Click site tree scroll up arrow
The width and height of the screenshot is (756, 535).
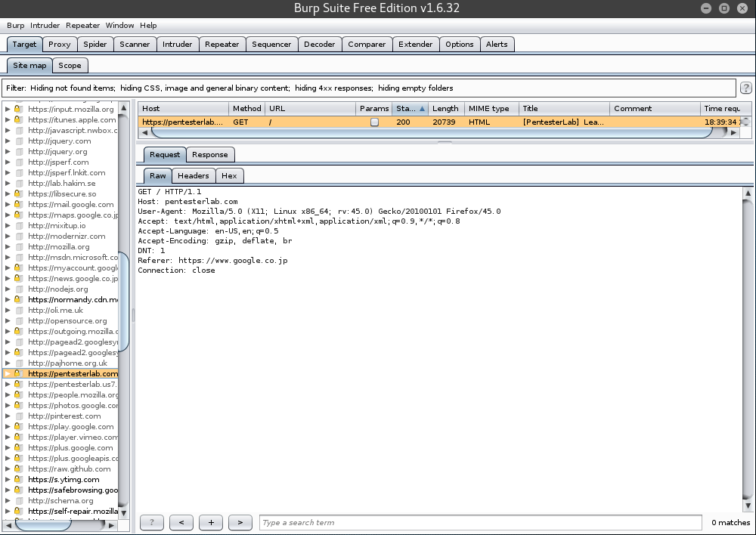(x=123, y=107)
